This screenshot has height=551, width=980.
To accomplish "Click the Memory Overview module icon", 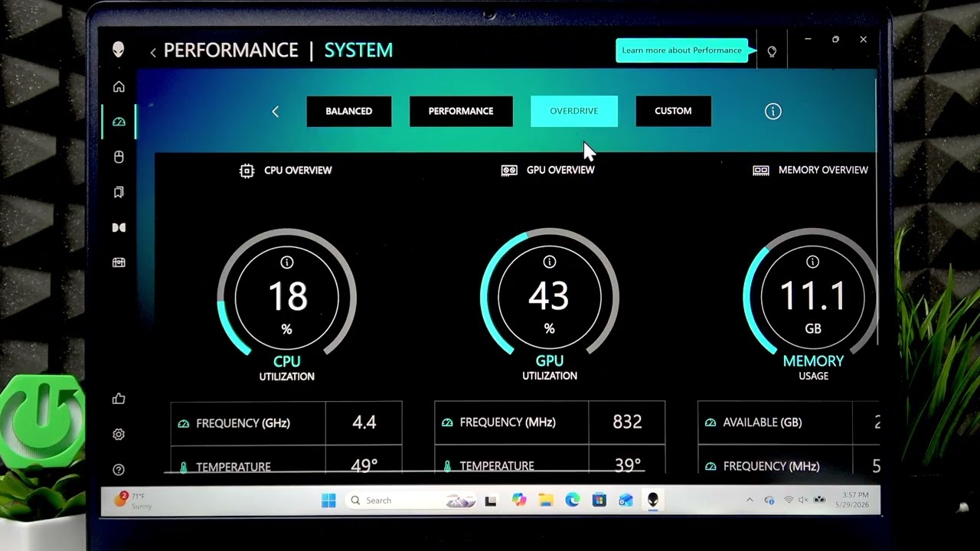I will (x=761, y=171).
